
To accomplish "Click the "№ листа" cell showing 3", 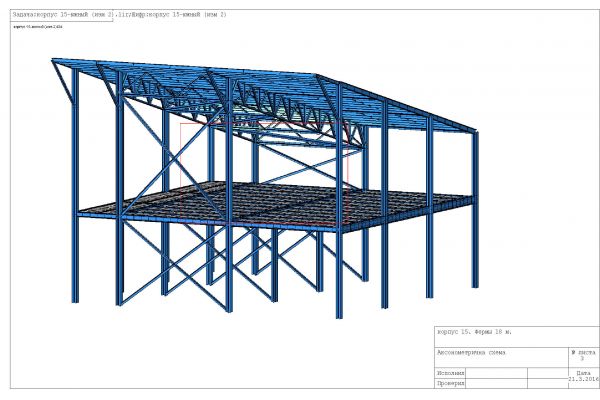I will tap(584, 356).
